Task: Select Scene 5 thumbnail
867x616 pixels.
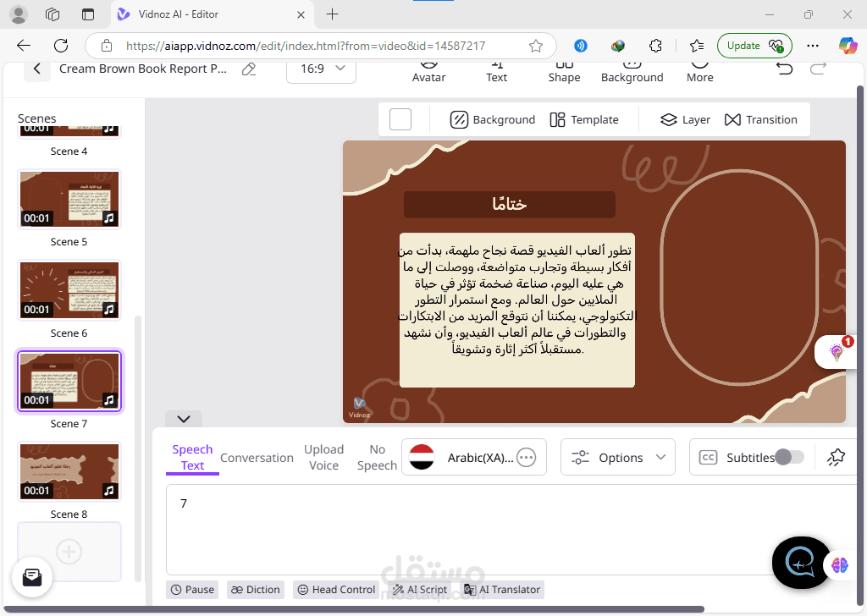Action: [x=69, y=199]
